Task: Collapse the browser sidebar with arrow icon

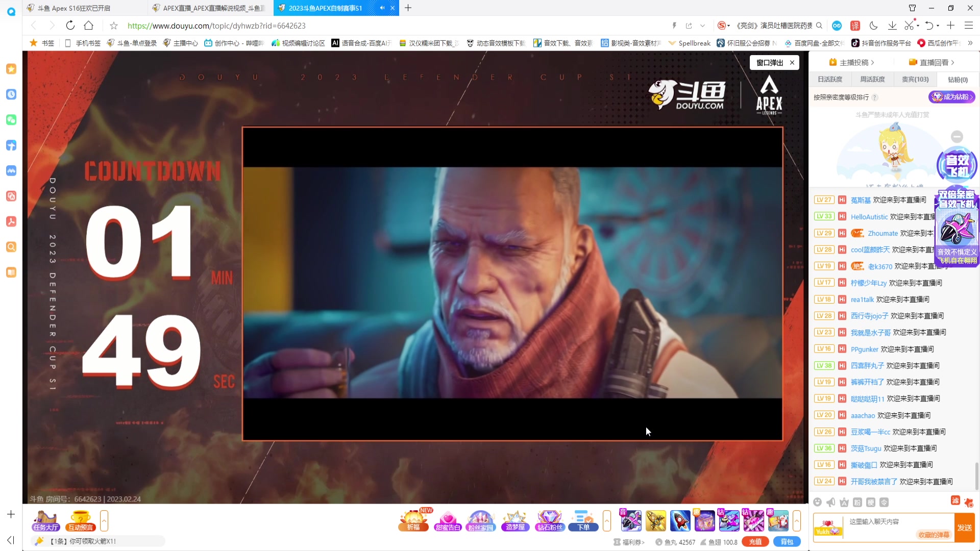Action: tap(11, 540)
